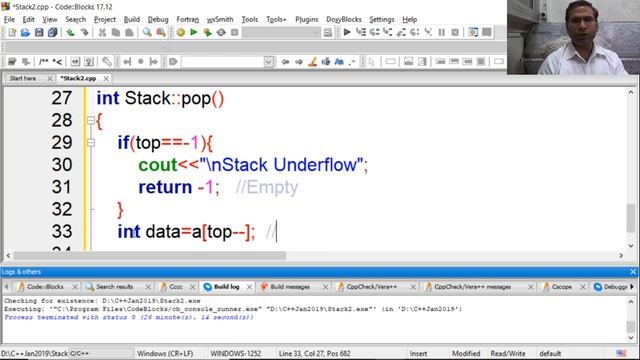
Task: Click debugger Next line icon
Action: [x=374, y=32]
